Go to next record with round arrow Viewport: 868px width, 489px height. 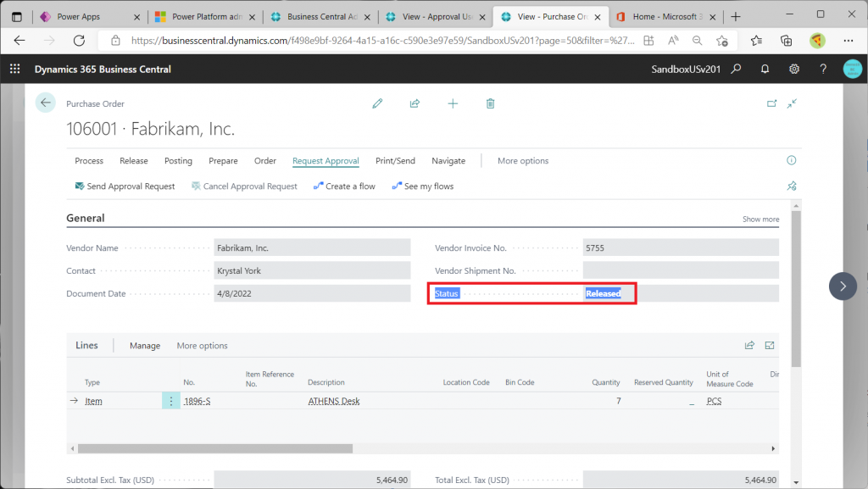[x=843, y=286]
